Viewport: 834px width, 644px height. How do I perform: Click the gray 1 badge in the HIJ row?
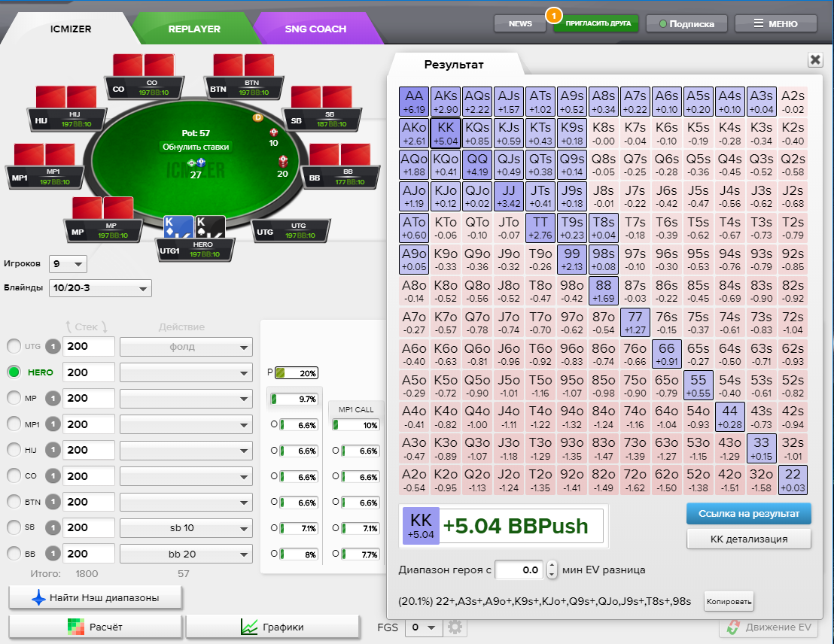(x=53, y=450)
